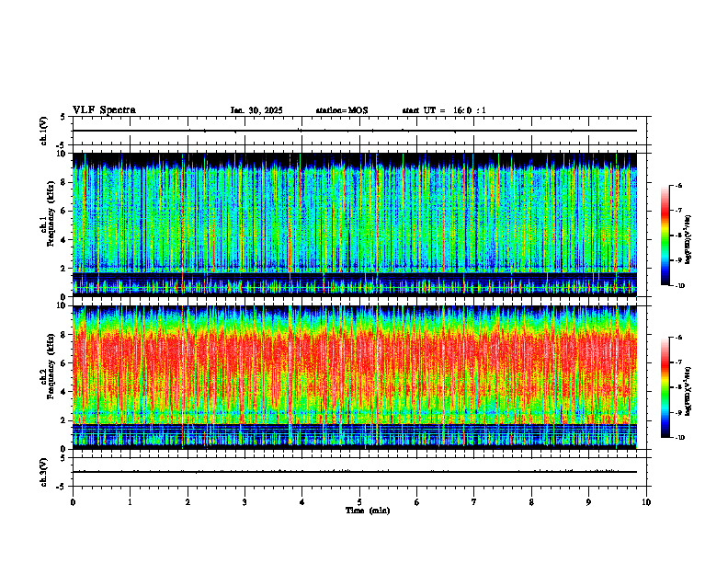Image resolution: width=728 pixels, height=563 pixels.
Task: Click the "-6" tick on ch.1 colorbar
Action: 678,185
